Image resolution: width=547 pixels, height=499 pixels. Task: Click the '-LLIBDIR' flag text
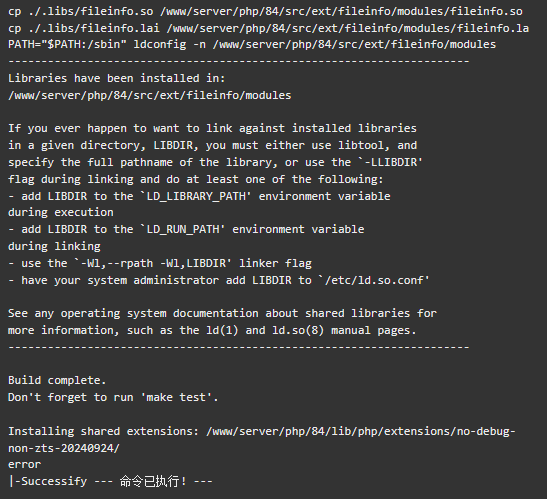(390, 162)
